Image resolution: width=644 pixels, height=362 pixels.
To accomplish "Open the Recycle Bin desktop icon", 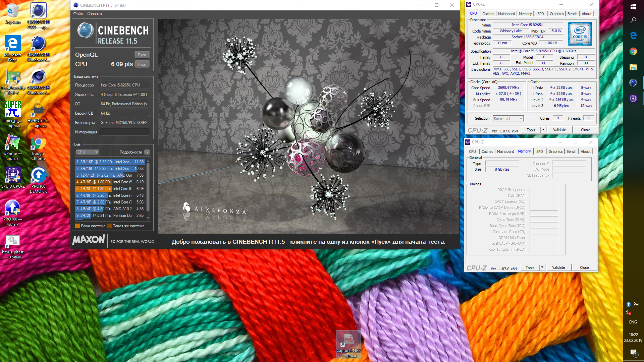I will (x=12, y=14).
